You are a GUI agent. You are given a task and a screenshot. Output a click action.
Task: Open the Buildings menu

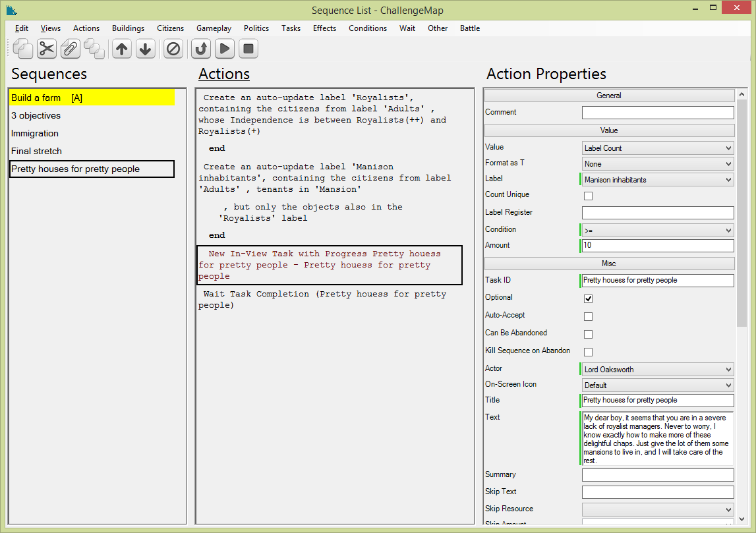pyautogui.click(x=129, y=28)
